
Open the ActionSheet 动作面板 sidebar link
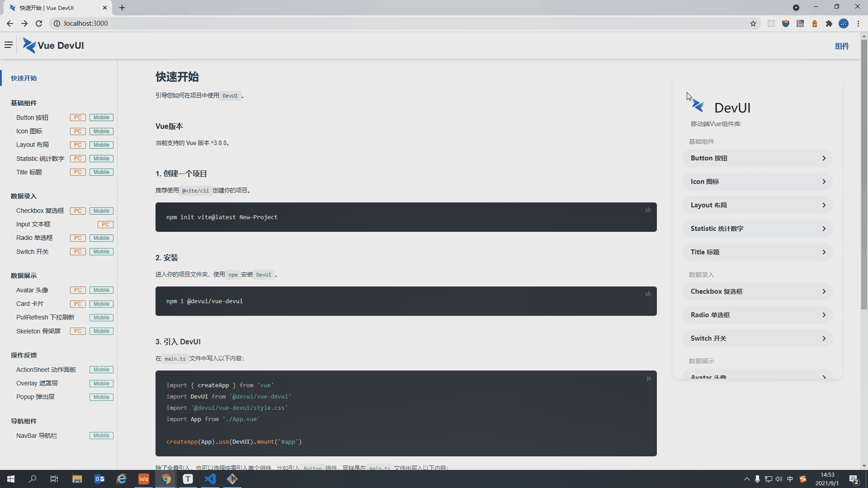coord(46,370)
